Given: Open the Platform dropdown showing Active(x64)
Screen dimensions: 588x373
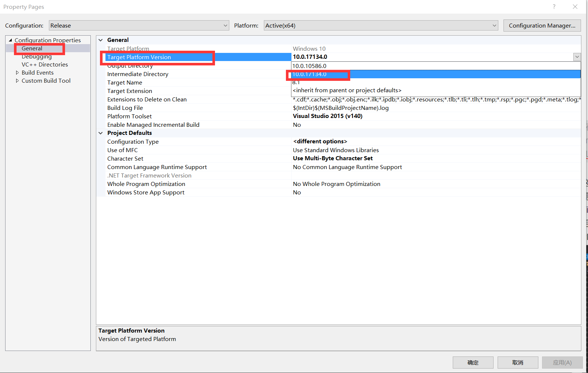Looking at the screenshot, I should [494, 25].
